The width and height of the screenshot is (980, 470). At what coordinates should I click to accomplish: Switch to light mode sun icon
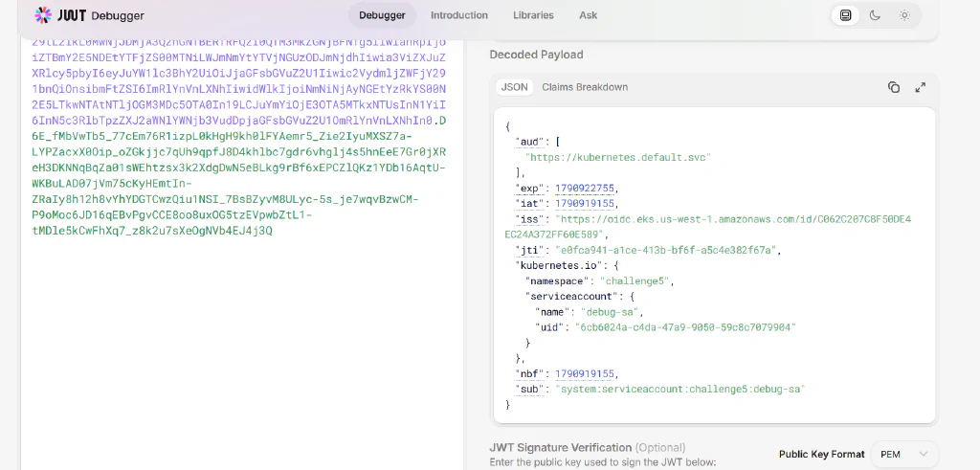[904, 15]
